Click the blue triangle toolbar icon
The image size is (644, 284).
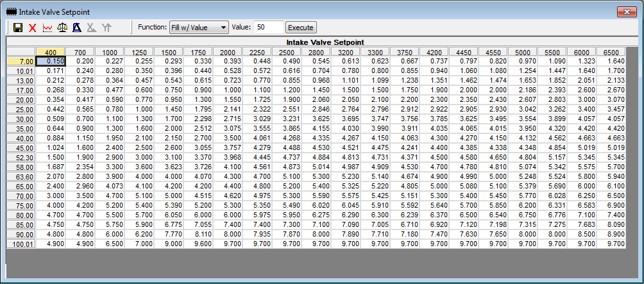pyautogui.click(x=77, y=28)
